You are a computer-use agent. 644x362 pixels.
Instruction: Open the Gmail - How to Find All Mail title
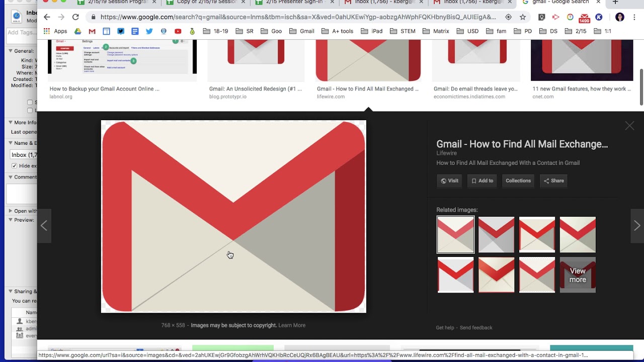click(x=522, y=144)
